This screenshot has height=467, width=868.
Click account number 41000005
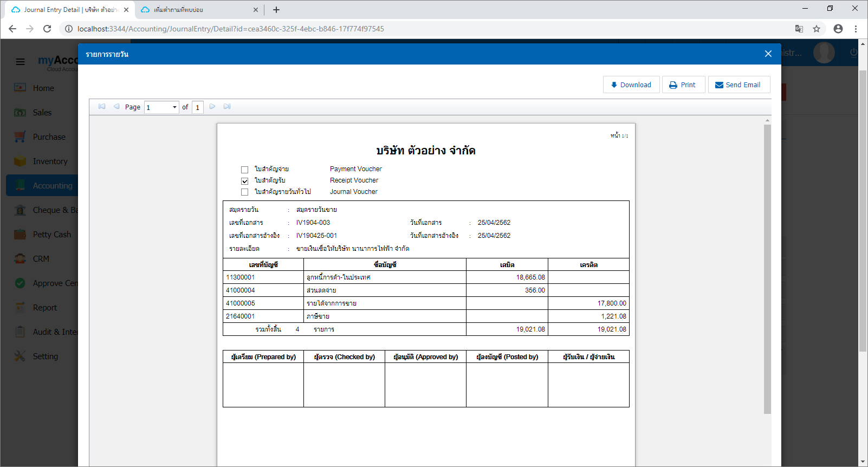[x=241, y=303]
